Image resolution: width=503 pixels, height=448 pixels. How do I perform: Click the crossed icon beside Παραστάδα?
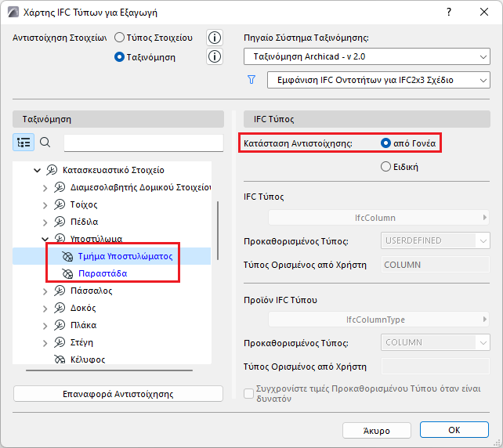click(x=67, y=273)
